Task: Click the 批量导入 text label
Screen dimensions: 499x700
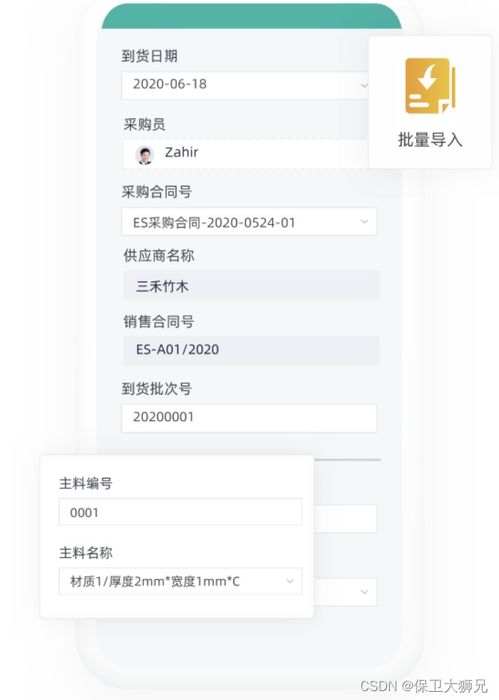Action: [x=430, y=140]
